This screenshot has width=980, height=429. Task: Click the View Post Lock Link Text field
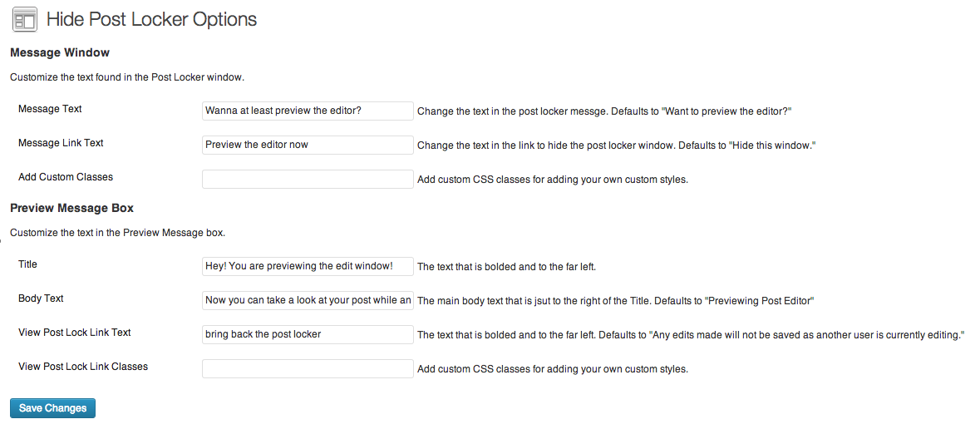click(x=308, y=334)
